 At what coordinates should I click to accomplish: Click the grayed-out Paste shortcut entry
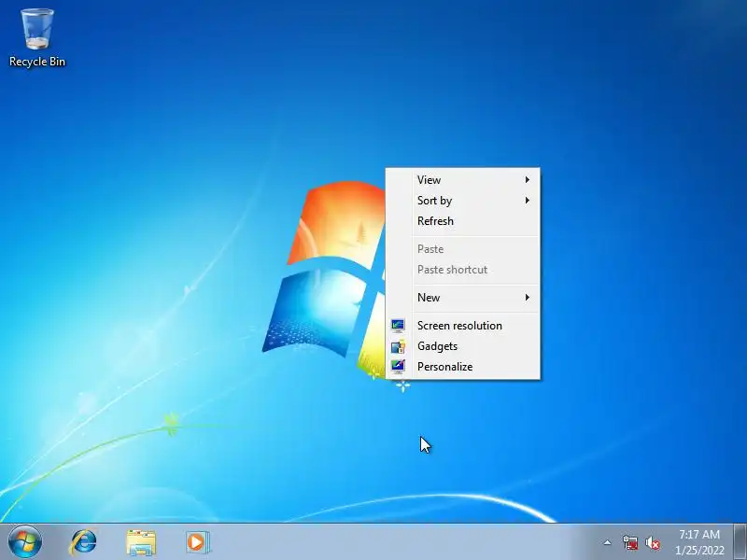click(462, 270)
